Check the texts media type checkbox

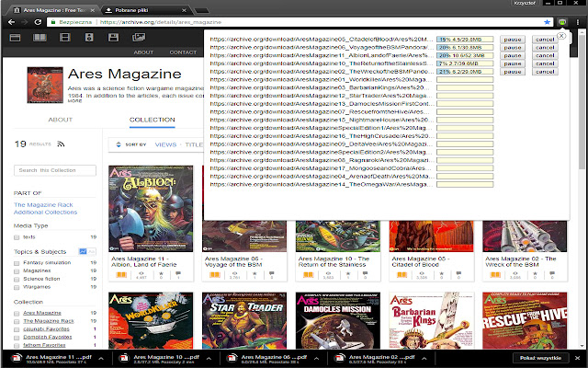click(x=17, y=237)
